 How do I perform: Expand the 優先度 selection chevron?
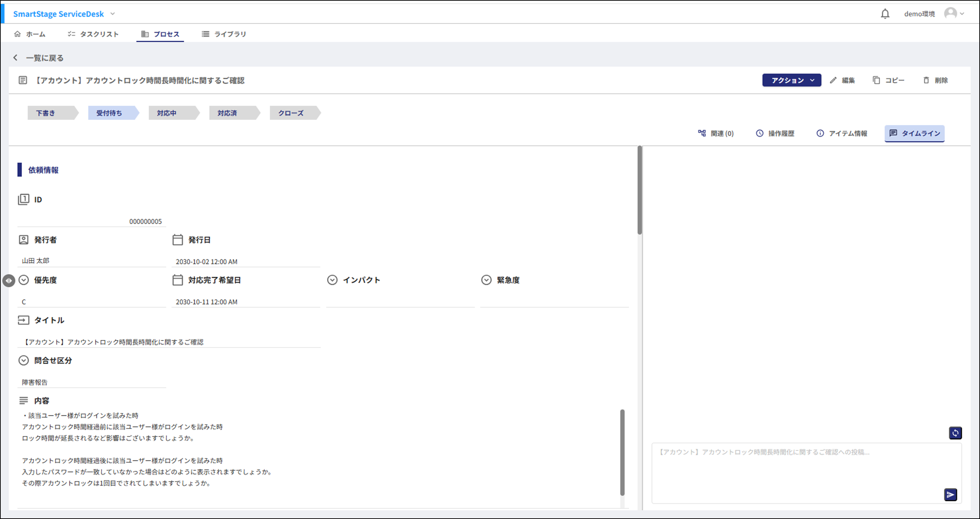point(23,280)
